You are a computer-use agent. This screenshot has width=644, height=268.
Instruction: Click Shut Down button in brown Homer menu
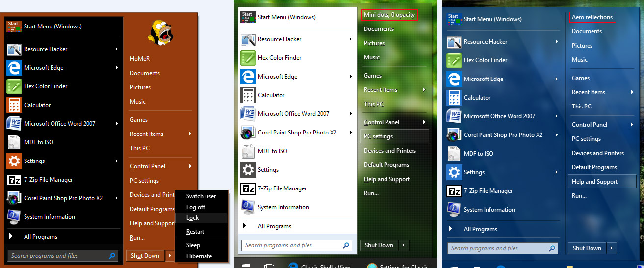[145, 256]
